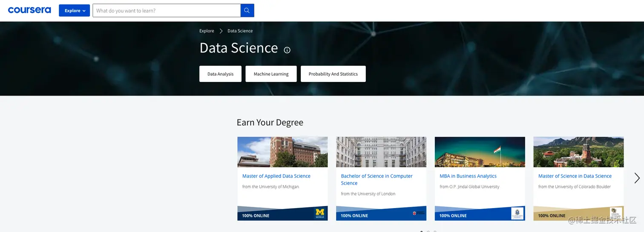Click the 'Earn Your Degree' heading
644x232 pixels.
click(270, 123)
